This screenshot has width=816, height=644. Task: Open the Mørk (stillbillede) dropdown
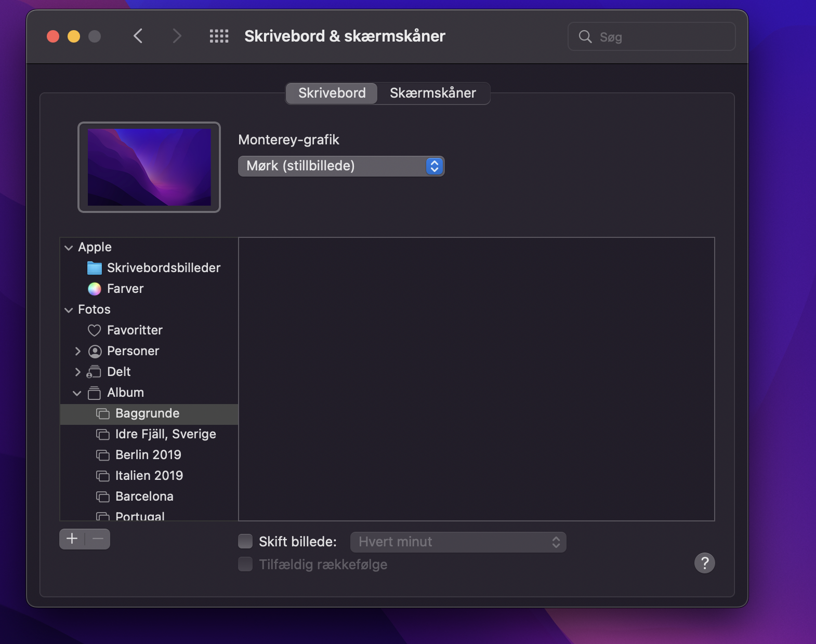tap(341, 166)
